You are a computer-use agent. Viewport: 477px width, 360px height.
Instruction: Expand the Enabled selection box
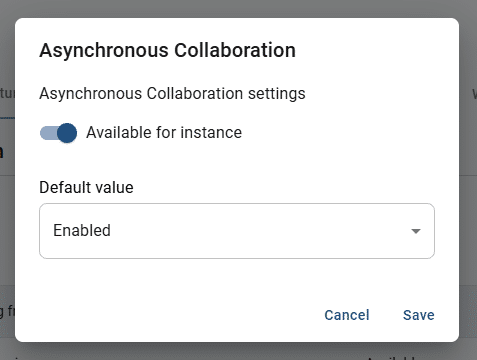pos(237,231)
